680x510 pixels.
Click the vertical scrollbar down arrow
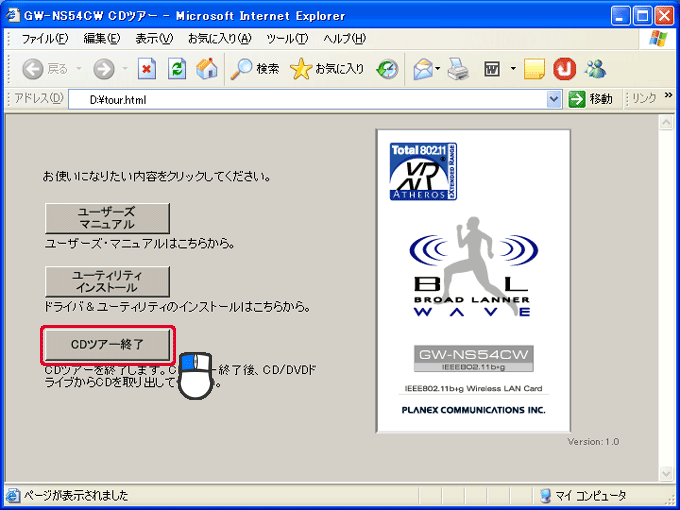click(x=666, y=473)
